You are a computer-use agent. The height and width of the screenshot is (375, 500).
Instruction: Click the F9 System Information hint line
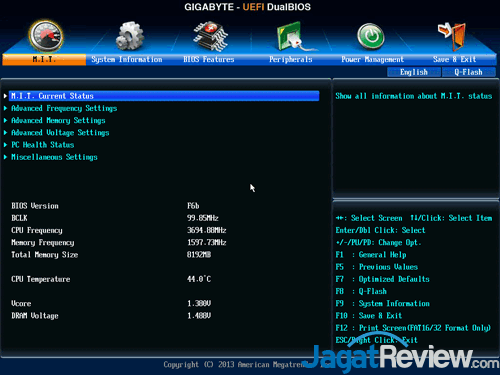pos(382,304)
